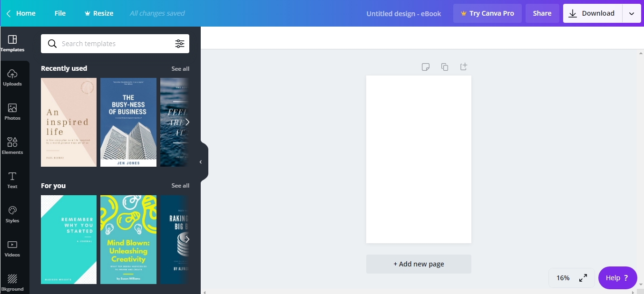Open the Background panel
This screenshot has height=294, width=644.
12,281
